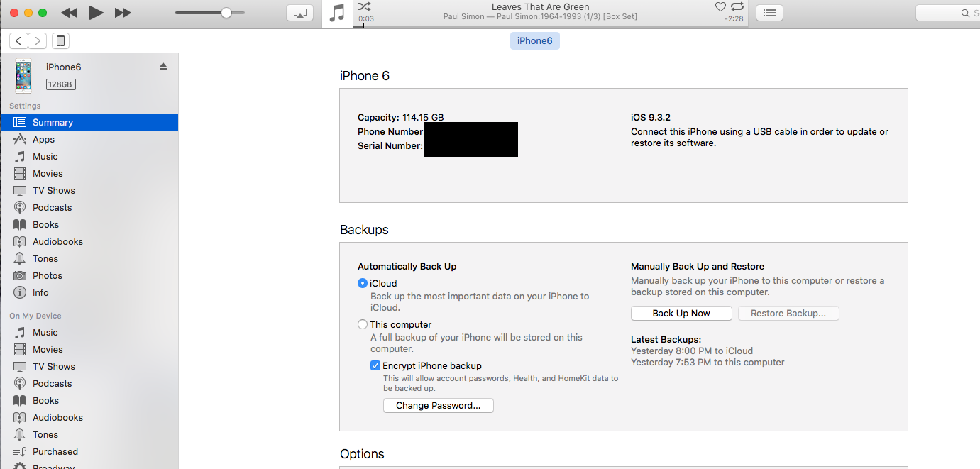Toggle shuffle in the now playing bar
This screenshot has height=469, width=980.
(364, 6)
